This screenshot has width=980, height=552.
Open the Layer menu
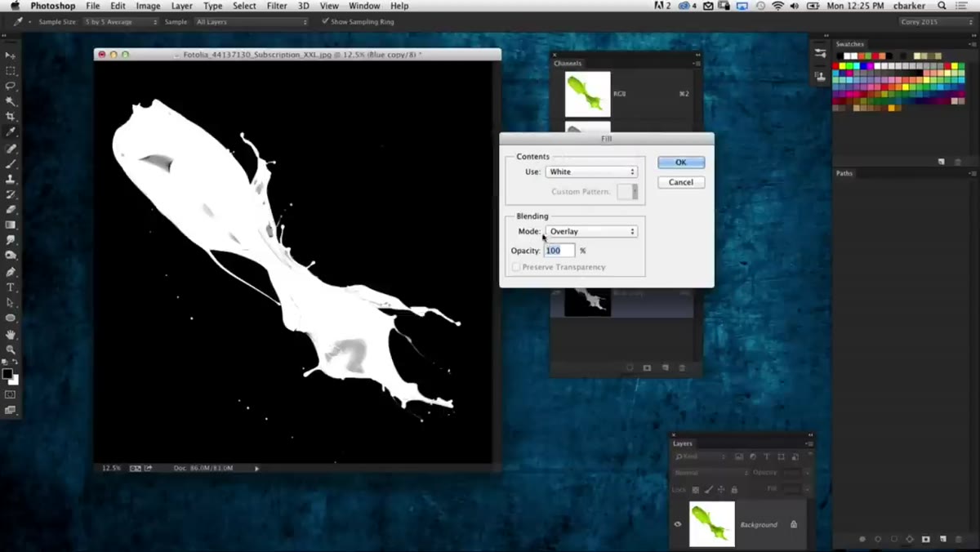coord(182,6)
